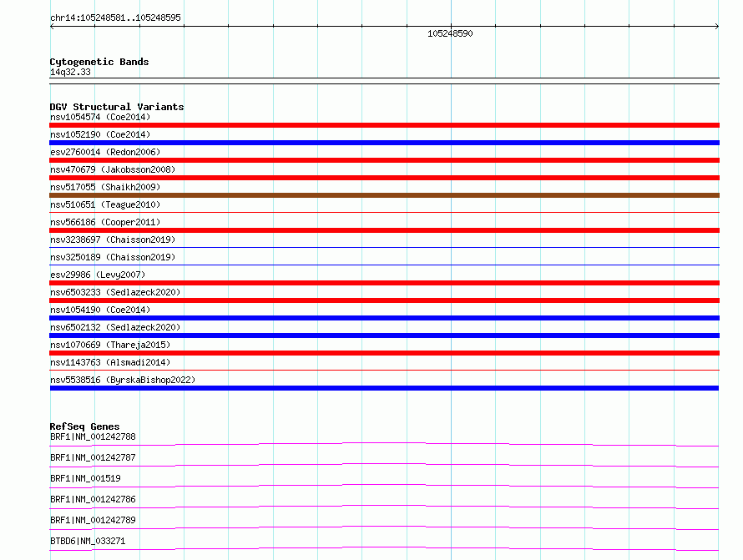Screen dimensions: 743x560
Task: Click the thin red line under nsv1143763
Action: coord(384,370)
